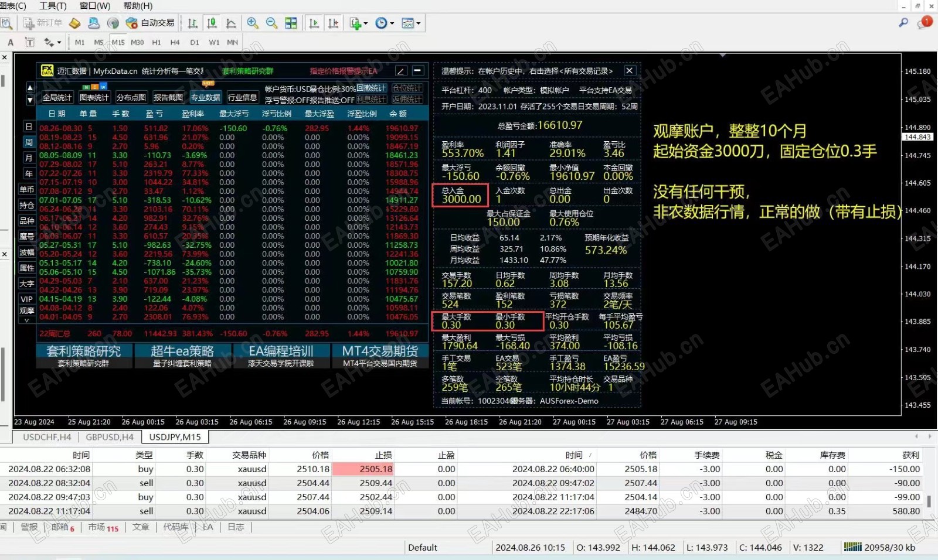This screenshot has width=938, height=560.
Task: Click the 仓位统计 button
Action: coord(407,88)
